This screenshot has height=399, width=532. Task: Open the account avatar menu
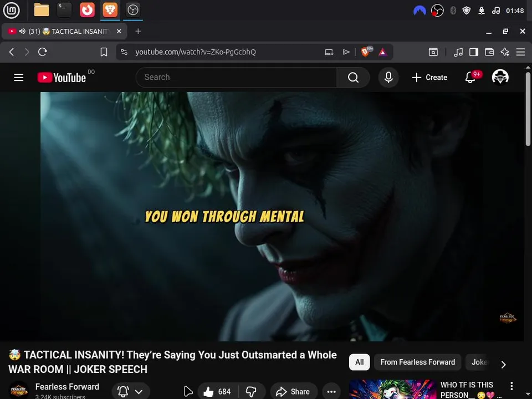tap(500, 77)
